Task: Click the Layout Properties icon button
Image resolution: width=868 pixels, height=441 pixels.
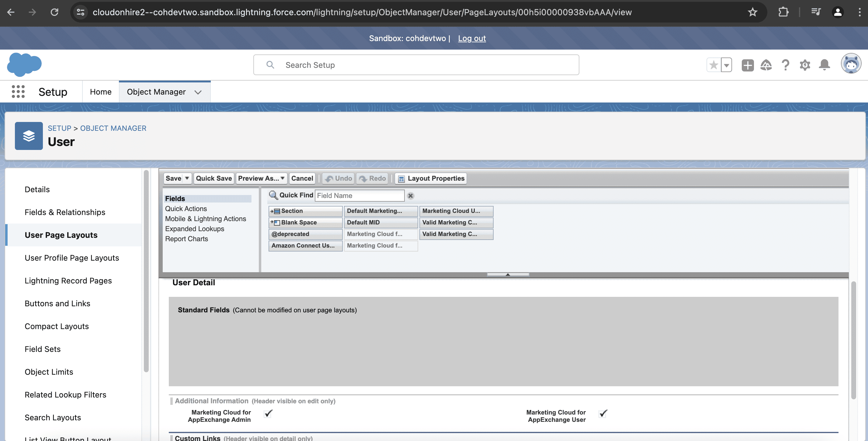Action: tap(431, 179)
